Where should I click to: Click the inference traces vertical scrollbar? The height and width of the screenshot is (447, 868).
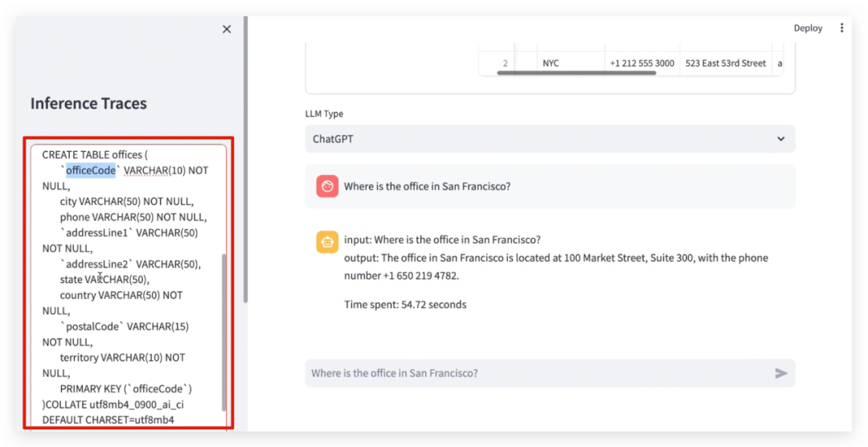click(223, 332)
